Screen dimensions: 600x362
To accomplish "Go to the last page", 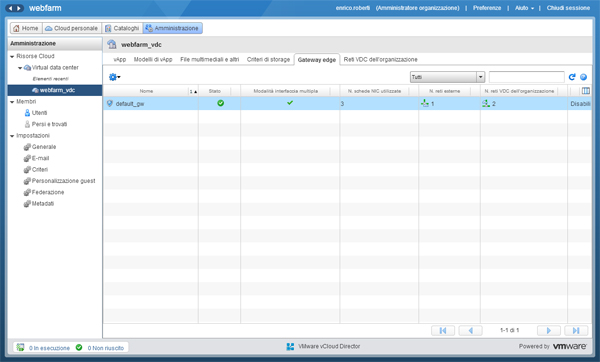I will coord(576,331).
